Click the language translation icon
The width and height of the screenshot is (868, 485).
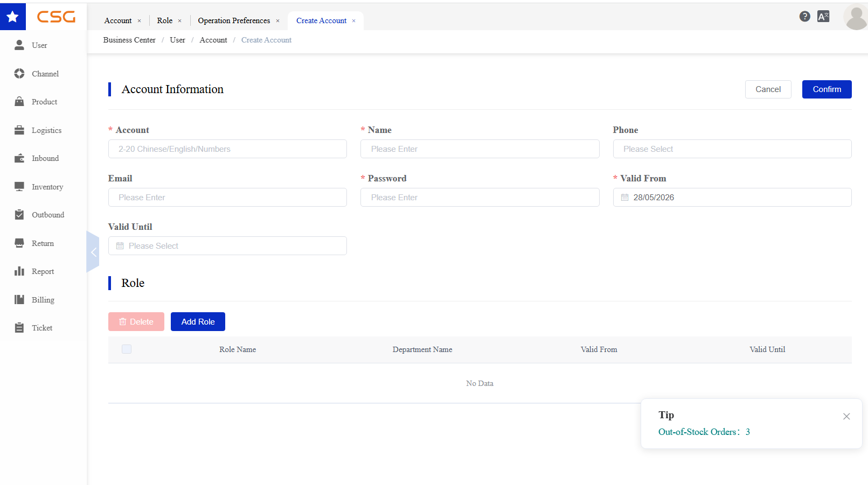[x=823, y=17]
